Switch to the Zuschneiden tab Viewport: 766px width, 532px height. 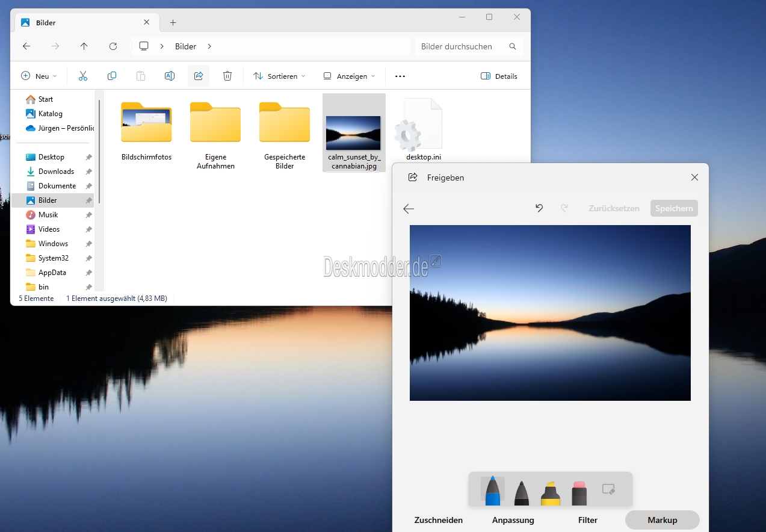coord(439,520)
